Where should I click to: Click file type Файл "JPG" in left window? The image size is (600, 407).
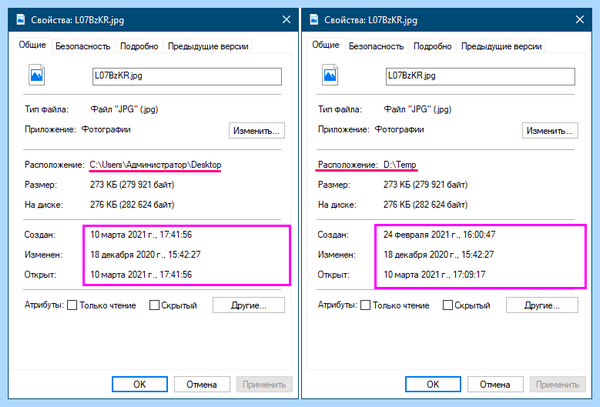coord(124,109)
